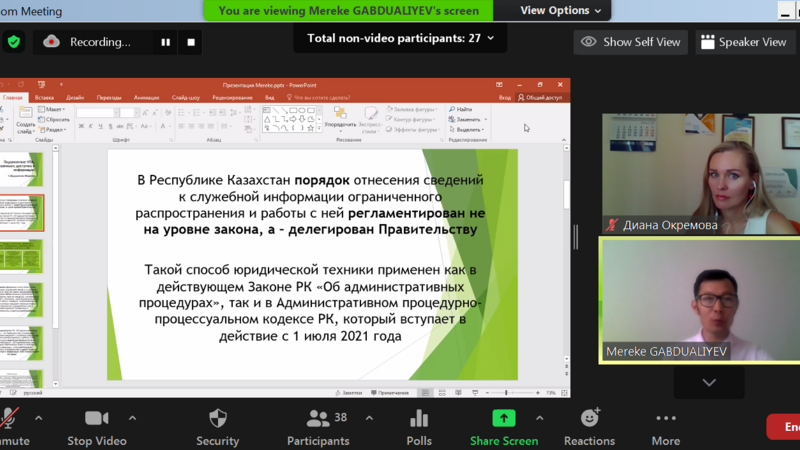Open the Polls window
Screen dimensions: 800x450
point(419,427)
